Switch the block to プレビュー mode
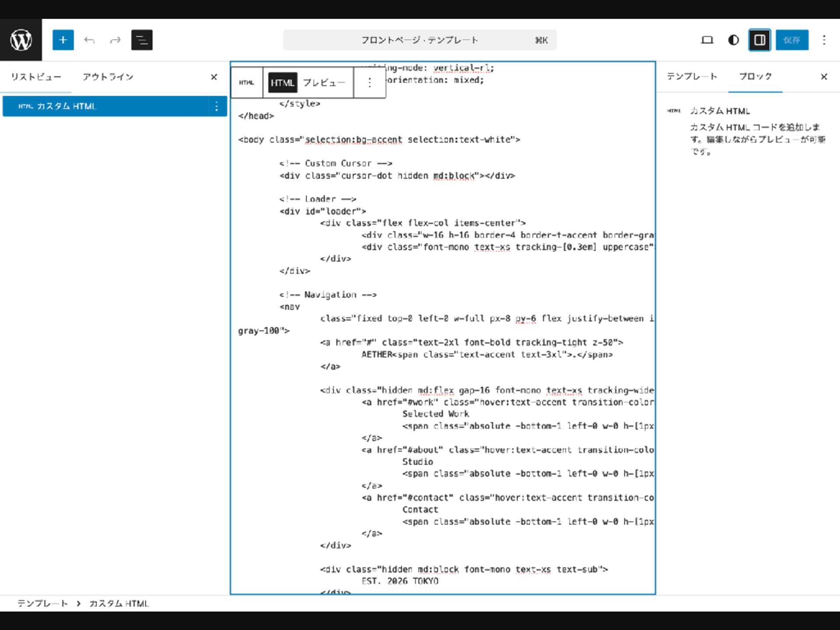 tap(324, 82)
